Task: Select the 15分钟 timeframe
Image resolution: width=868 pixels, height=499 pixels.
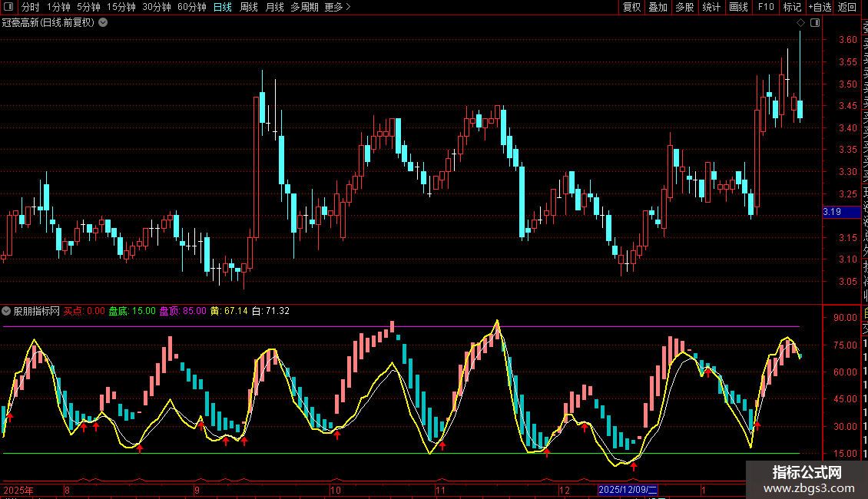Action: click(x=121, y=7)
